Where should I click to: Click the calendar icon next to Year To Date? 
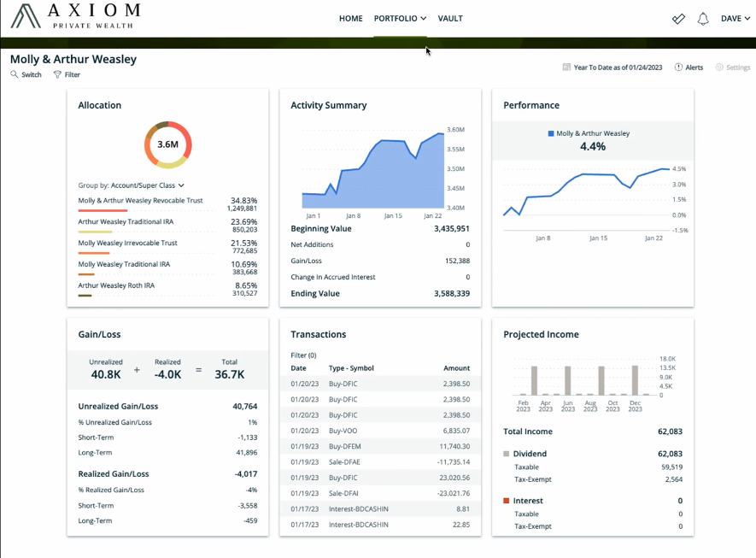[x=565, y=67]
